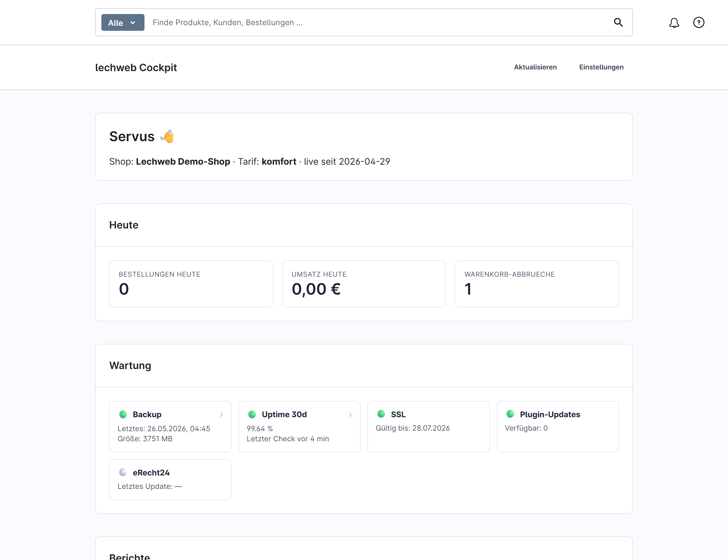This screenshot has height=560, width=728.
Task: Open the notifications bell
Action: pos(674,23)
